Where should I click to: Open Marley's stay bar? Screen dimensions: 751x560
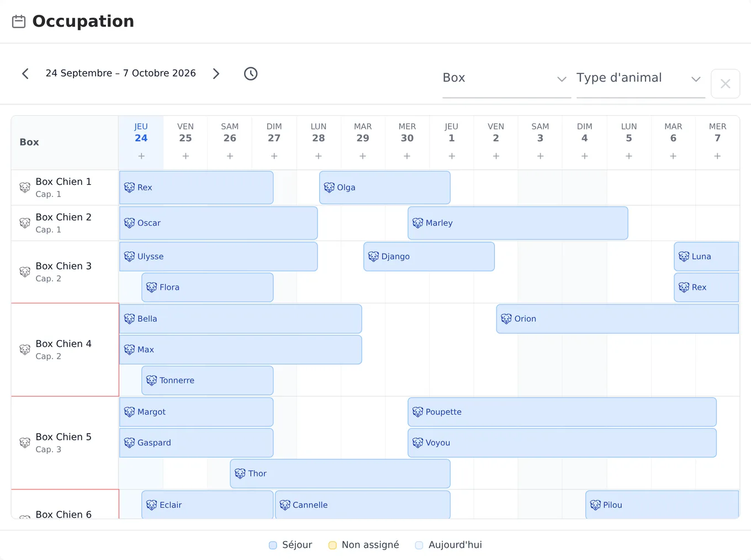point(518,223)
